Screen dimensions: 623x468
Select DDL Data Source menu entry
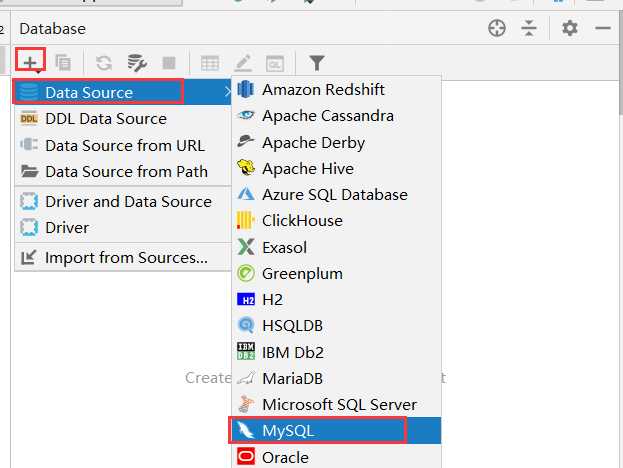(123, 119)
